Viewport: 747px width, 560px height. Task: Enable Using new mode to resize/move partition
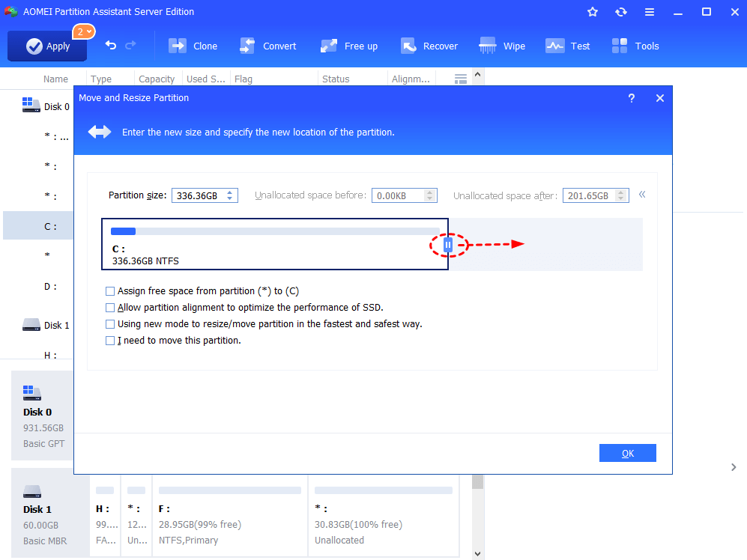click(110, 324)
